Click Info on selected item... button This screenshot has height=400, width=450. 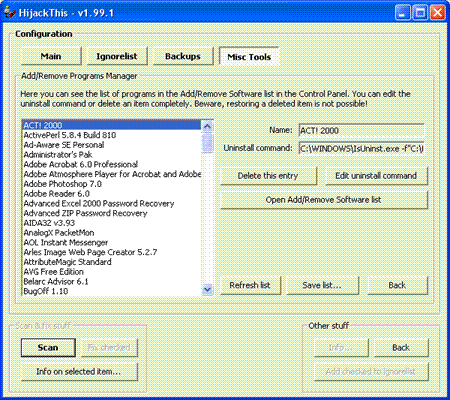79,371
